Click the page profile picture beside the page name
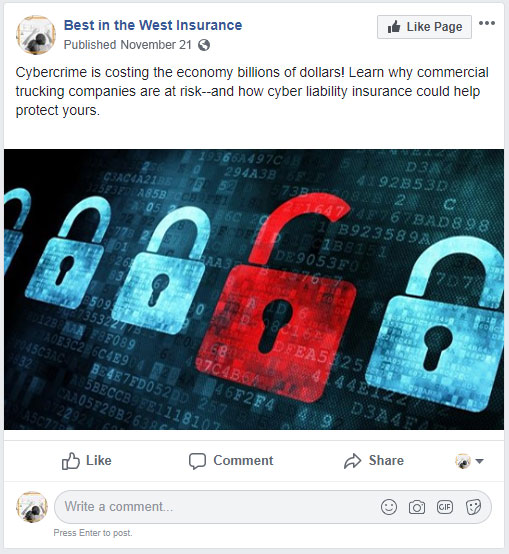 pos(36,35)
